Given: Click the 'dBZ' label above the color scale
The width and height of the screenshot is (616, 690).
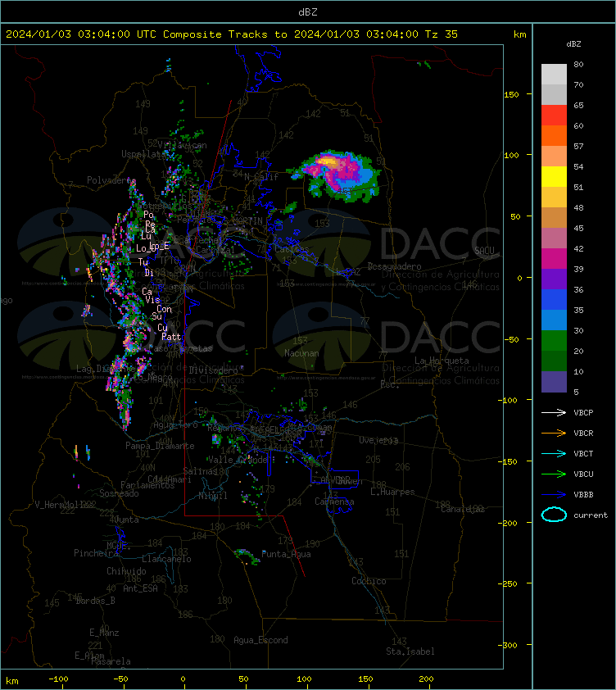Looking at the screenshot, I should (x=573, y=44).
